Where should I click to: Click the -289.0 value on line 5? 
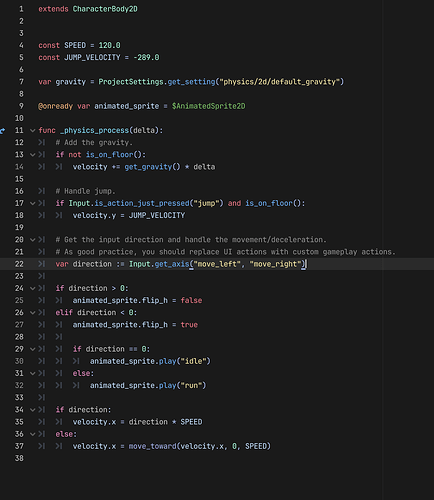pyautogui.click(x=146, y=58)
